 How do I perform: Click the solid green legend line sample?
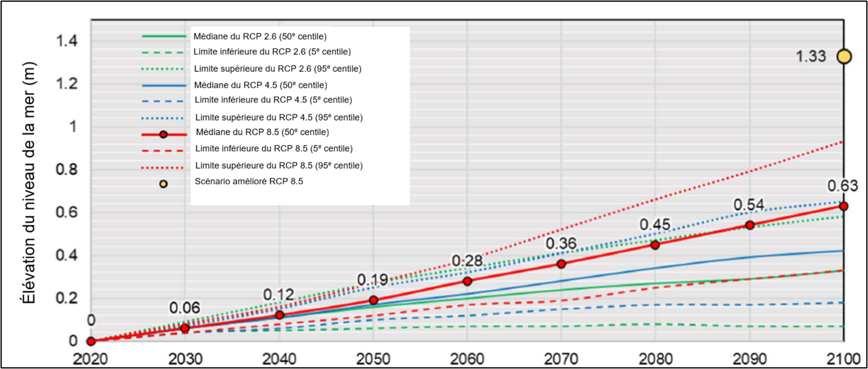click(x=163, y=37)
